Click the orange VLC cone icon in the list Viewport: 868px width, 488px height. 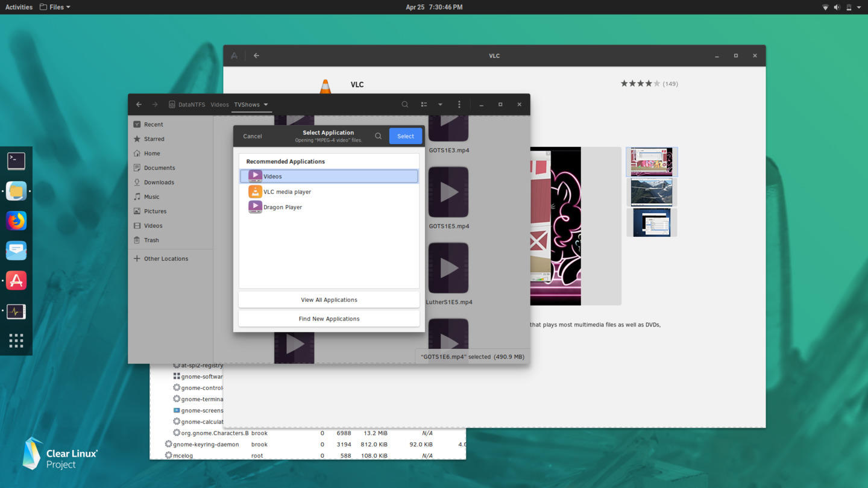(x=255, y=192)
